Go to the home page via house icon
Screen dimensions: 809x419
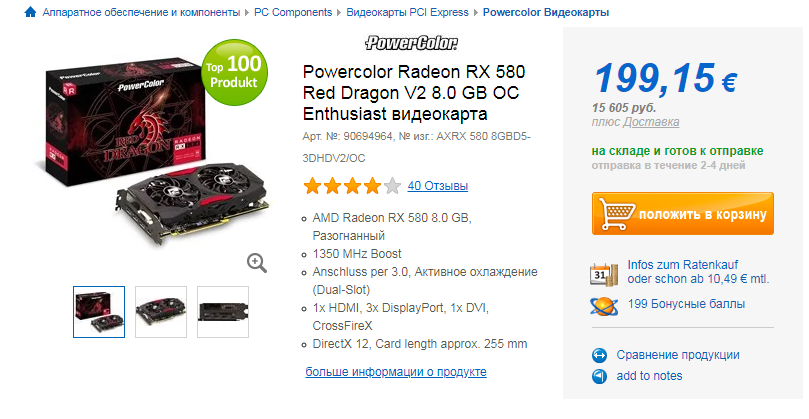coord(30,12)
